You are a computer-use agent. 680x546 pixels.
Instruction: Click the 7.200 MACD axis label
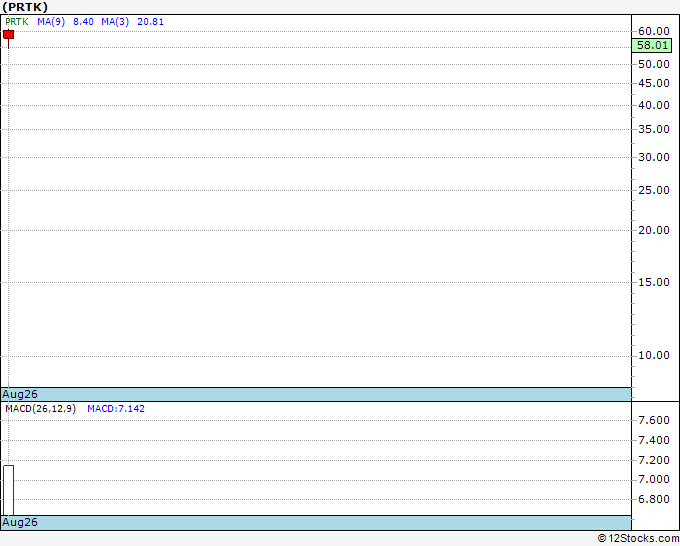(654, 460)
